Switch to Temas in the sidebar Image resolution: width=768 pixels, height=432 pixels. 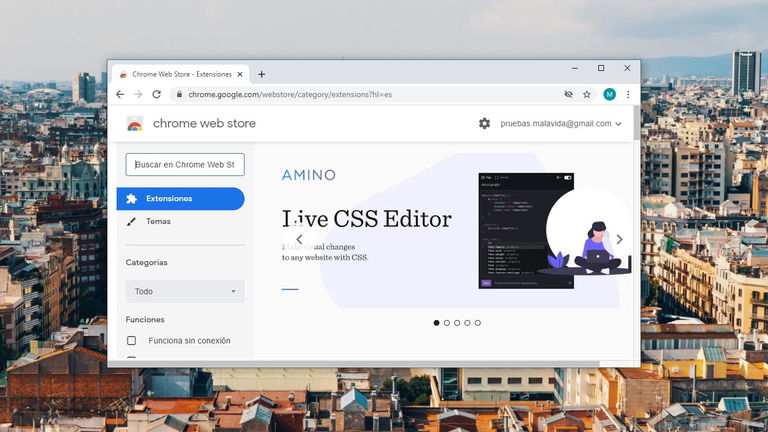[x=158, y=221]
